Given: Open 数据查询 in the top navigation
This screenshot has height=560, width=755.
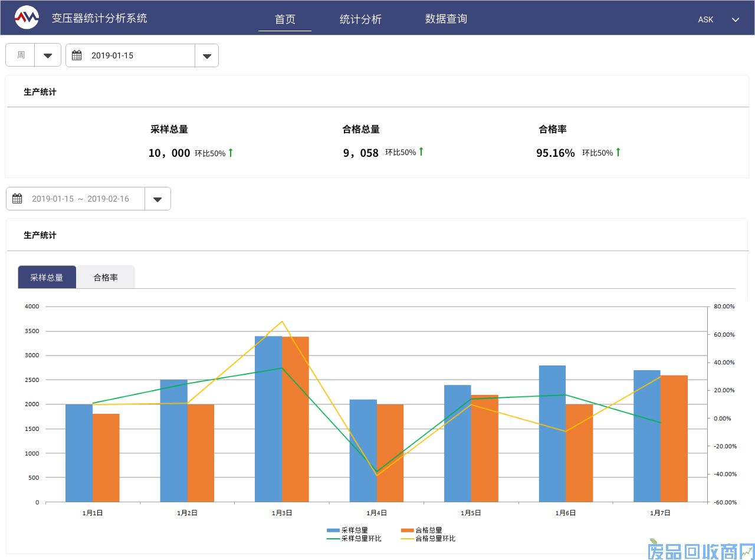Looking at the screenshot, I should tap(446, 19).
